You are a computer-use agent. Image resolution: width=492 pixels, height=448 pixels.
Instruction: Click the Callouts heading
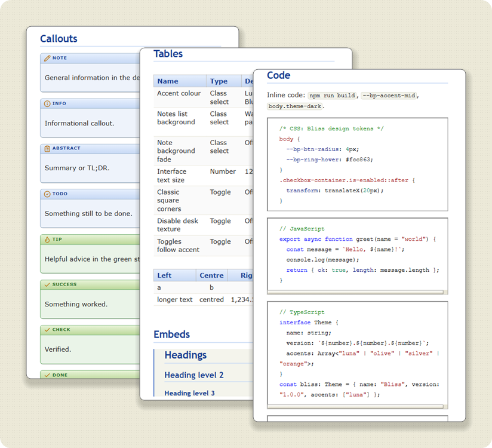pos(59,39)
